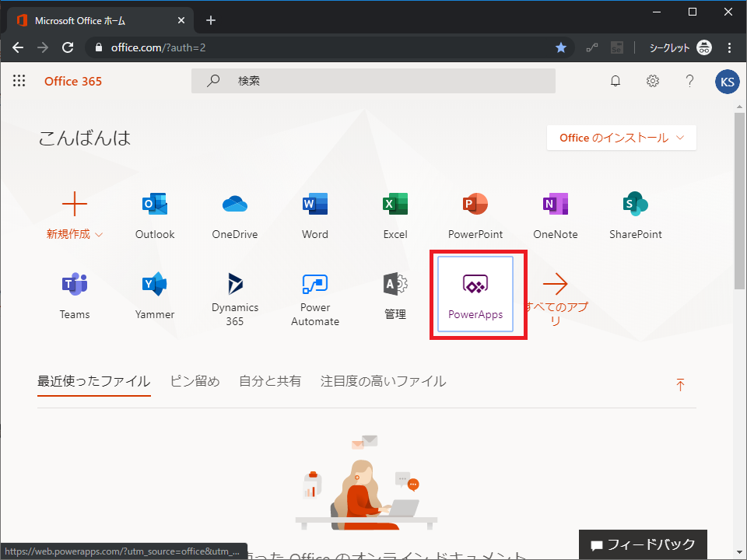Launch Word from the app list

(x=315, y=215)
